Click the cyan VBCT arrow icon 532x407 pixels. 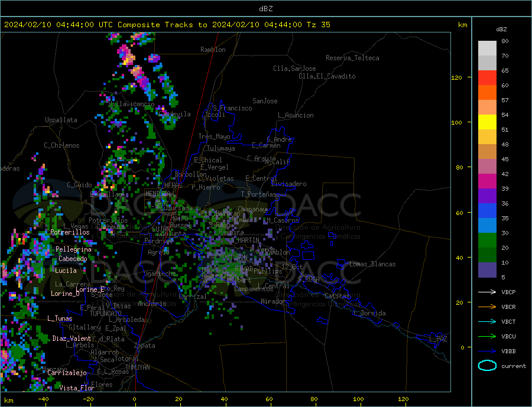(487, 321)
